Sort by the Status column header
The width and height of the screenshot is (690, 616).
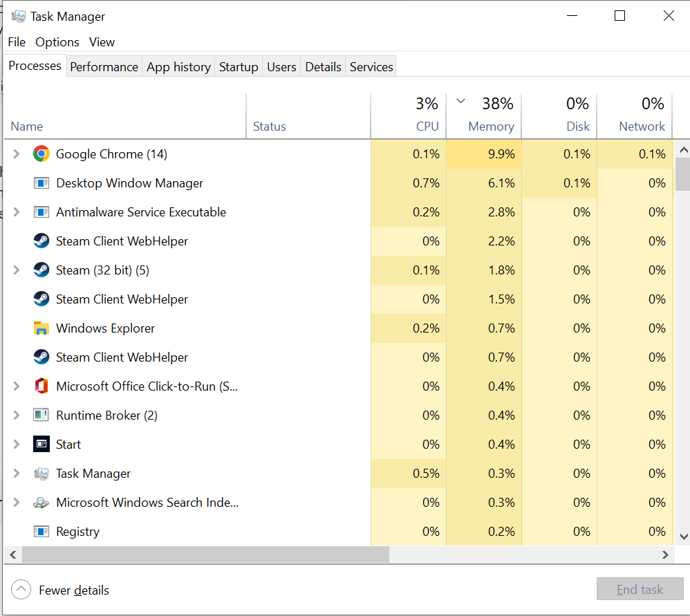click(308, 116)
